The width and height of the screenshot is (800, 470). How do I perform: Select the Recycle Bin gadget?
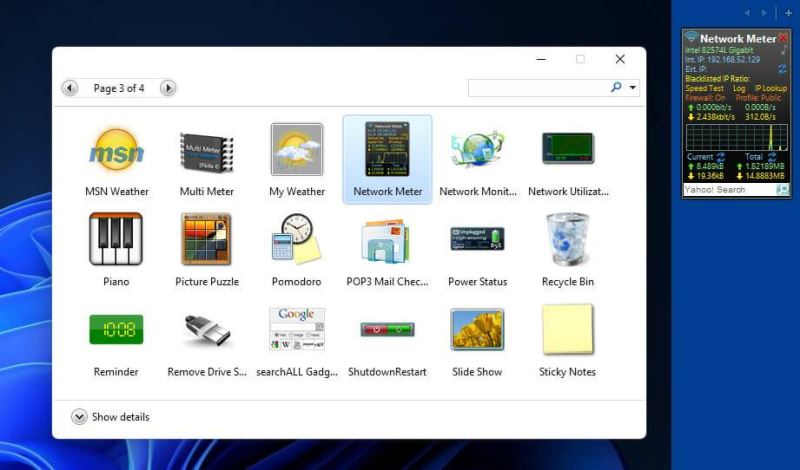(x=567, y=241)
